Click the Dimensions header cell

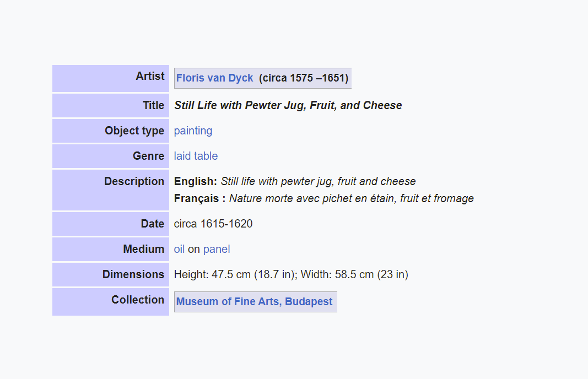point(111,274)
